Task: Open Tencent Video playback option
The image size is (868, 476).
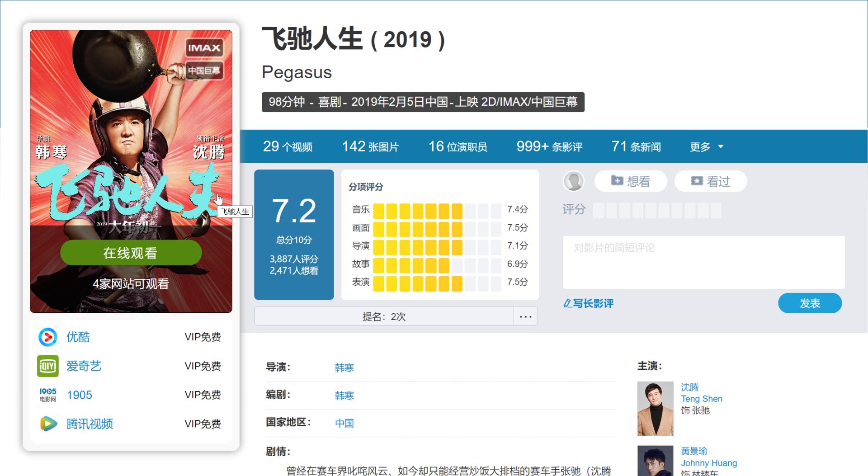Action: 47,424
